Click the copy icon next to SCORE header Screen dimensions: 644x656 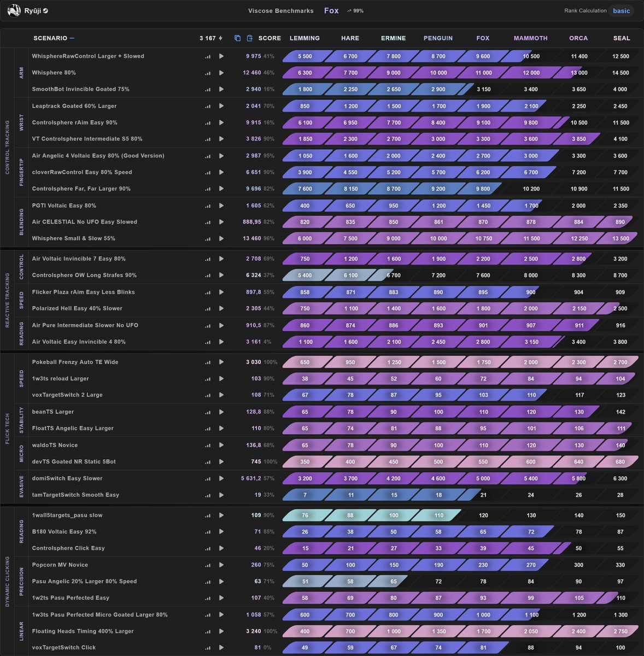237,38
